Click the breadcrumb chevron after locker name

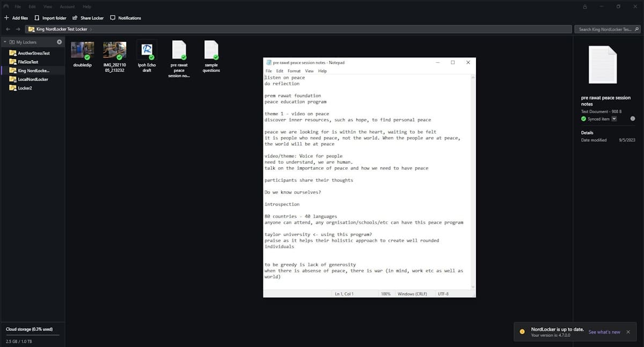(x=92, y=29)
